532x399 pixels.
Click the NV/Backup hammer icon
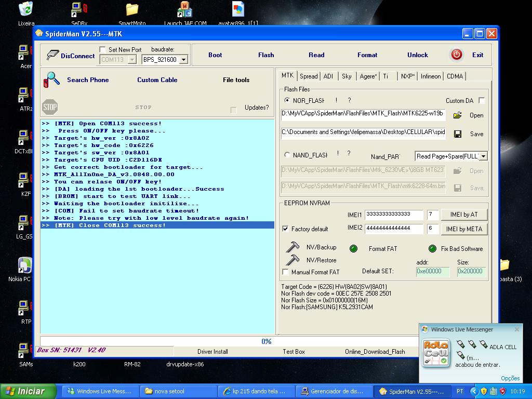(x=292, y=247)
